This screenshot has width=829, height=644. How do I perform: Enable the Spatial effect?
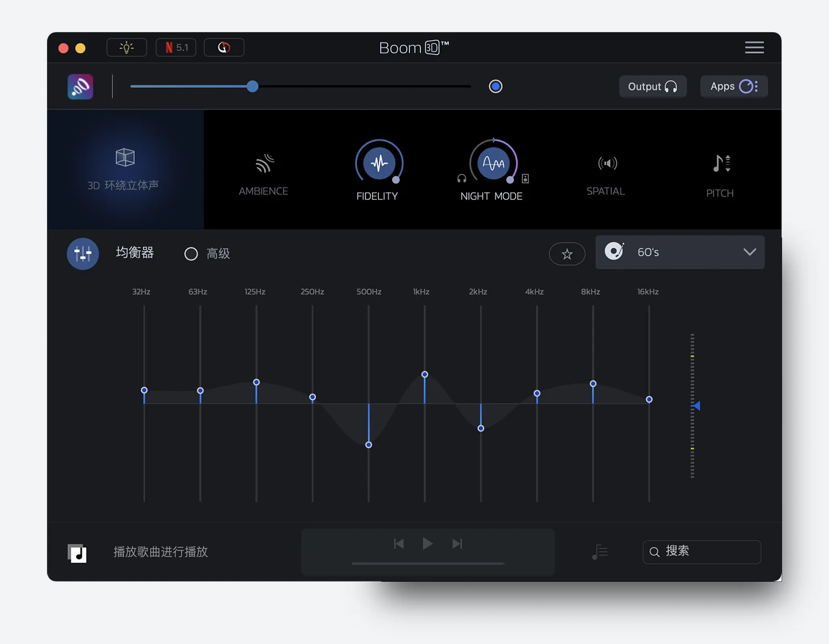tap(606, 174)
